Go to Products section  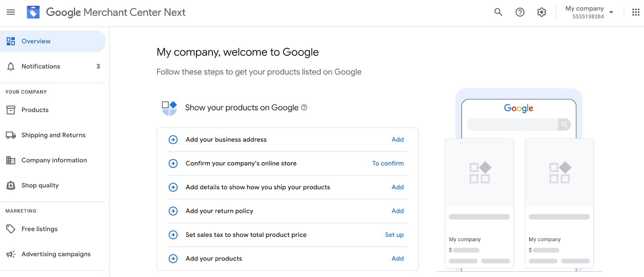pyautogui.click(x=35, y=110)
